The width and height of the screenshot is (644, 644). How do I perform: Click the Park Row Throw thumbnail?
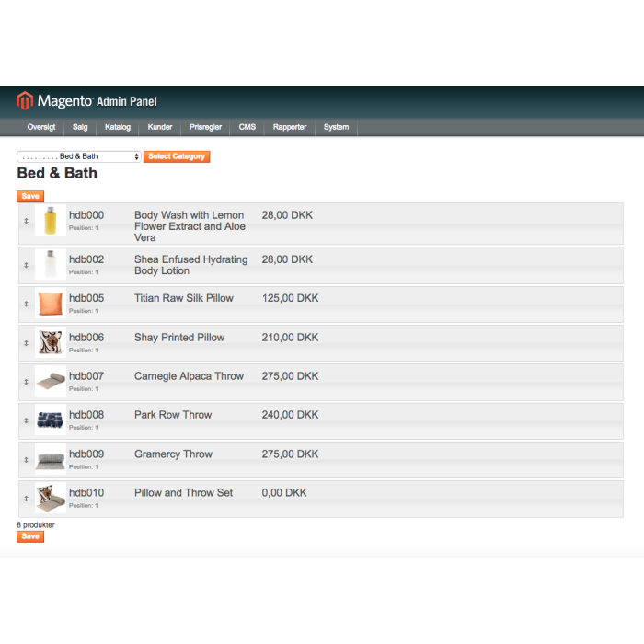pyautogui.click(x=50, y=420)
